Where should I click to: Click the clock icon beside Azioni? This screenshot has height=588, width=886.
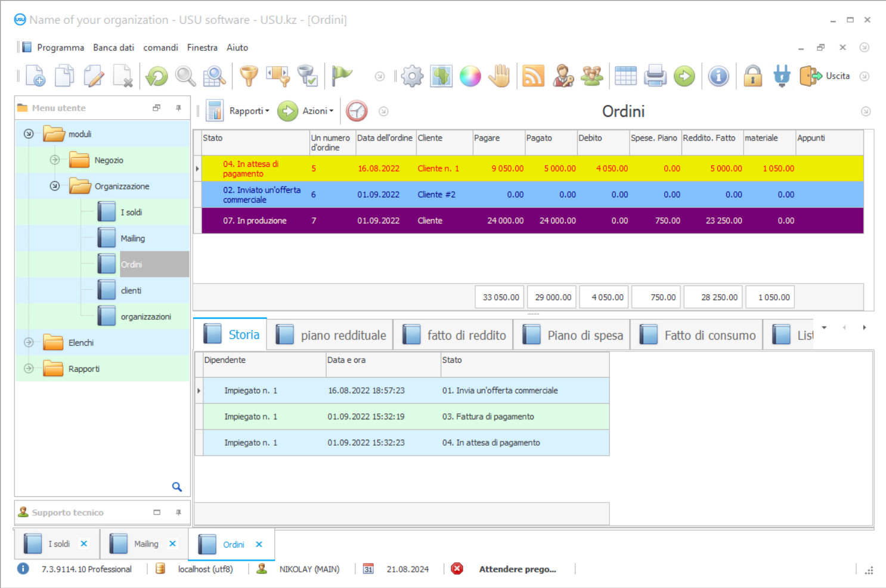point(357,111)
